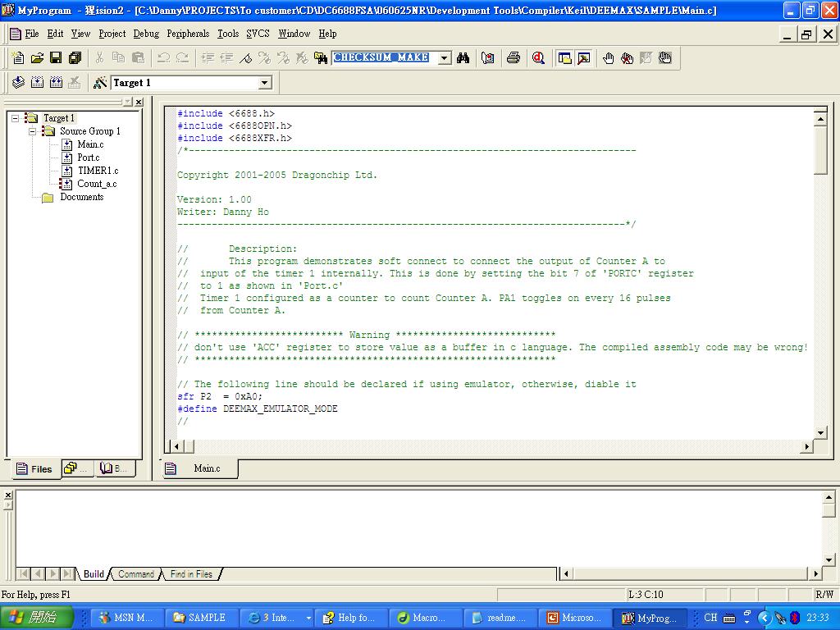Screen dimensions: 840x630
Task: Click the #define DEEMAX_EMULATOR_MODE code line
Action: point(257,409)
